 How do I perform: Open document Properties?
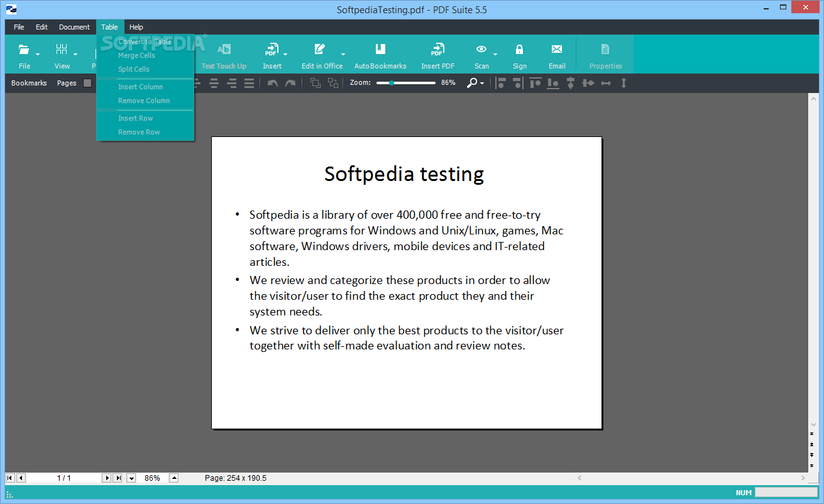click(x=605, y=55)
